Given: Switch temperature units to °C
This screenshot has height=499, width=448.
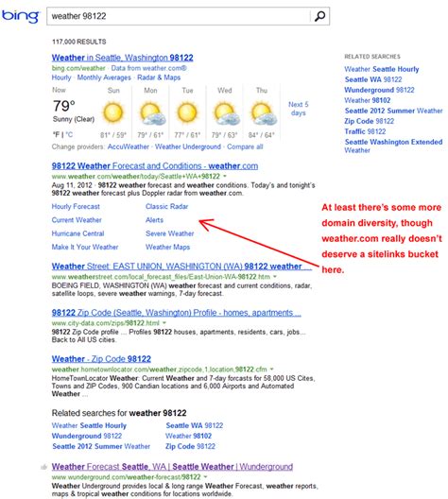Looking at the screenshot, I should coord(69,134).
